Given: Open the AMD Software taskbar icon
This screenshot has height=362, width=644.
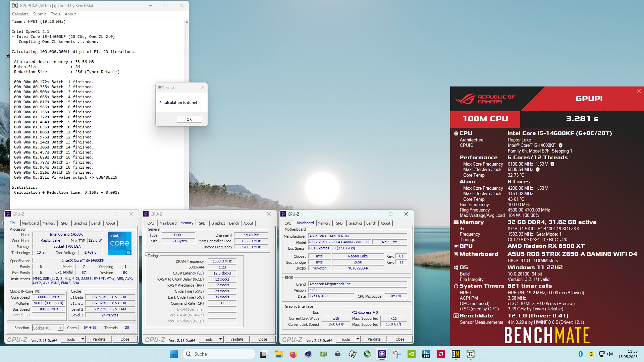Looking at the screenshot, I should [x=441, y=354].
